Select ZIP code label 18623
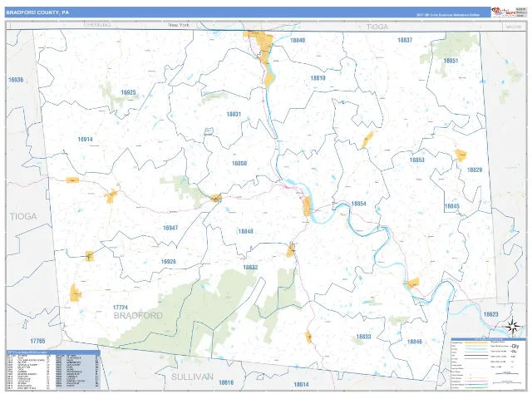The width and height of the screenshot is (532, 399). [490, 314]
